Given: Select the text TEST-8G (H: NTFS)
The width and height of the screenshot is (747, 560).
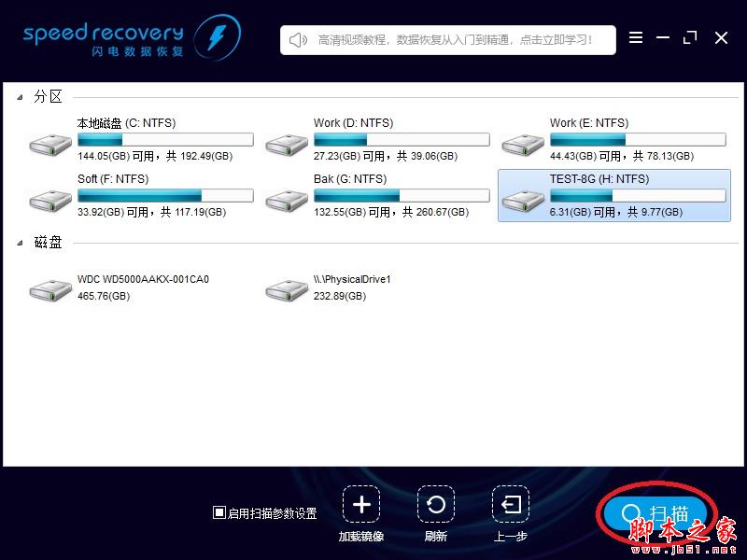Looking at the screenshot, I should [x=599, y=179].
